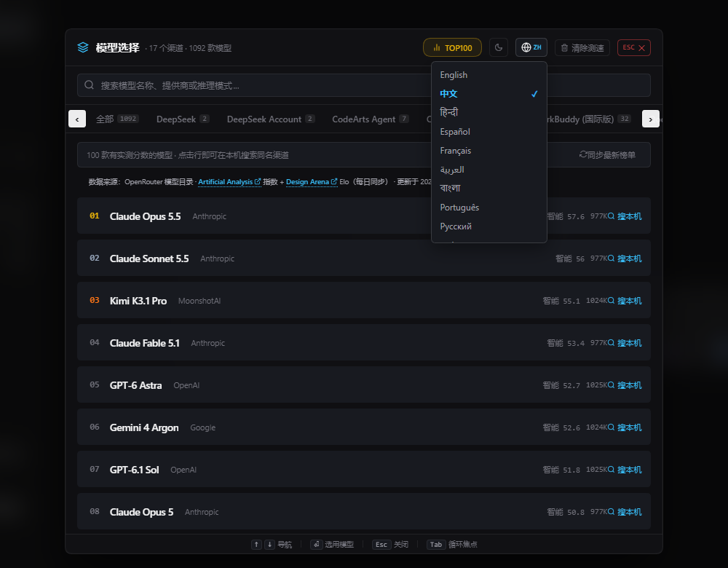Viewport: 728px width, 568px height.
Task: Click the Esc 关闭 key hint
Action: coord(390,544)
